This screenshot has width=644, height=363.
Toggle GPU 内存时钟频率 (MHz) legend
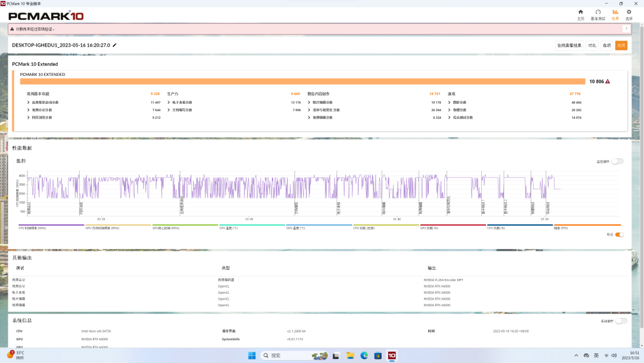pos(118,226)
